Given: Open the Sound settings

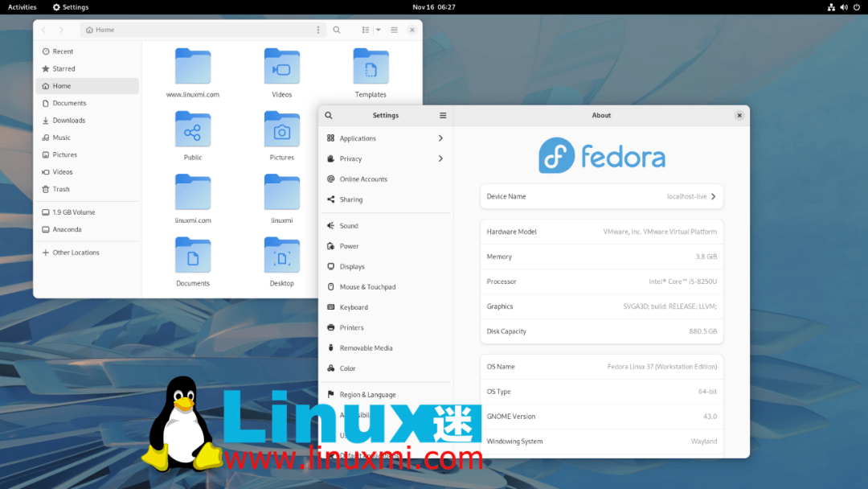Looking at the screenshot, I should coord(349,225).
